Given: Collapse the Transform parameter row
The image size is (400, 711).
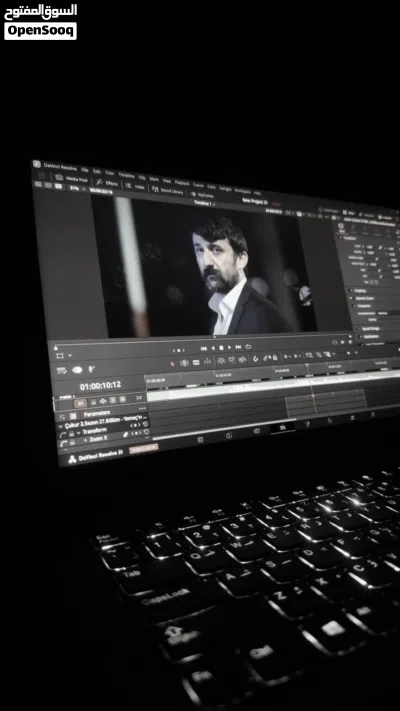Looking at the screenshot, I should click(78, 433).
